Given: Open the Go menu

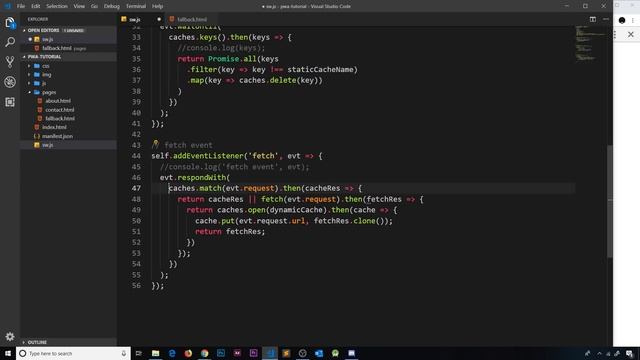Looking at the screenshot, I should 94,6.
